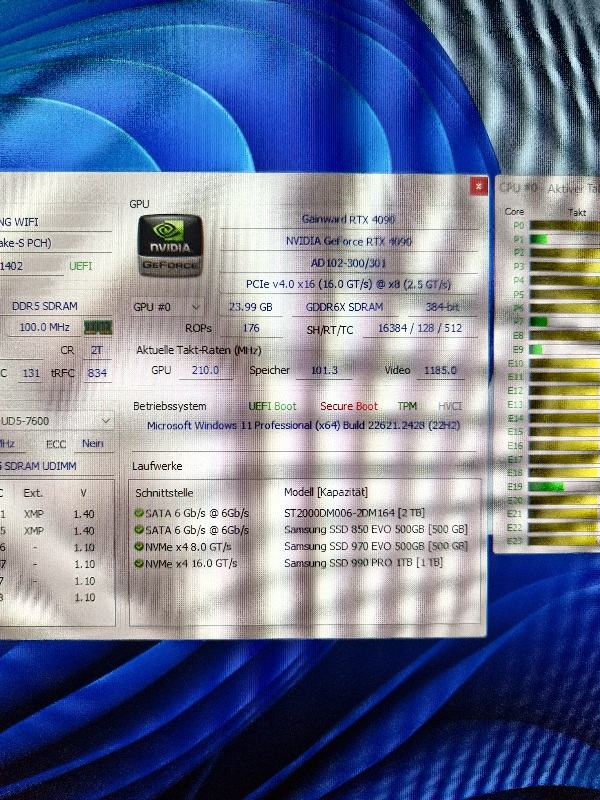This screenshot has width=600, height=800.
Task: Select the Gainward RTX 4090 name field
Action: tap(348, 219)
